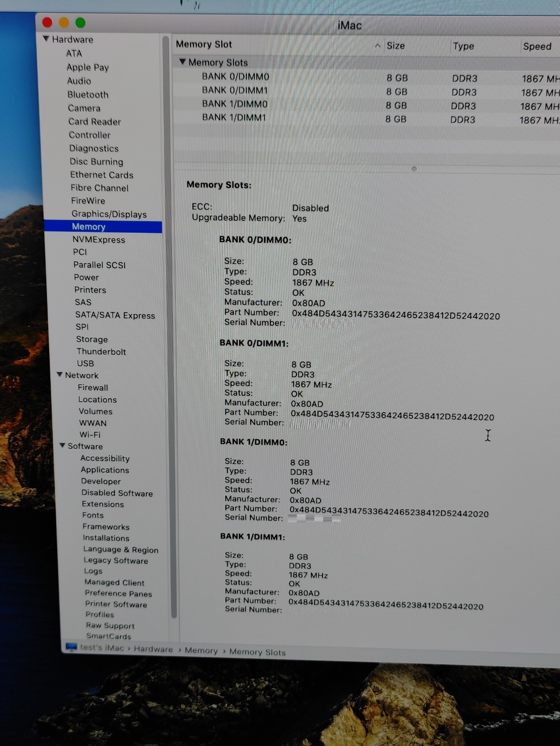Select Audio in the sidebar
Image resolution: width=560 pixels, height=746 pixels.
pyautogui.click(x=79, y=81)
